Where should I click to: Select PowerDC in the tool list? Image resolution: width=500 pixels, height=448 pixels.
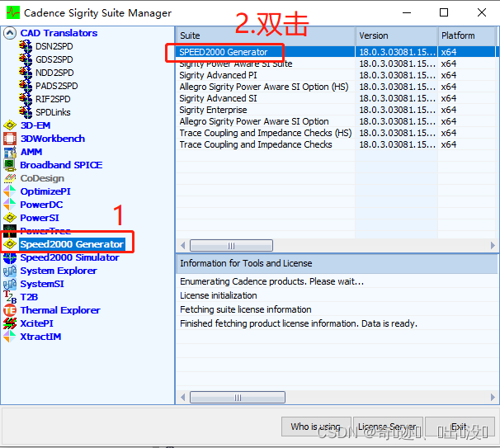click(x=41, y=205)
